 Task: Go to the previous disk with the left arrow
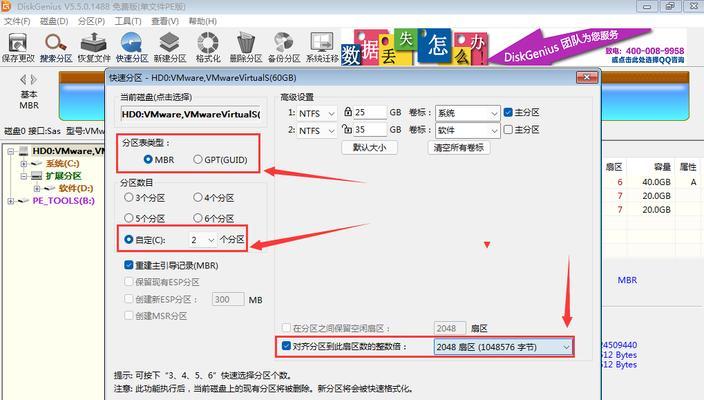(x=23, y=80)
